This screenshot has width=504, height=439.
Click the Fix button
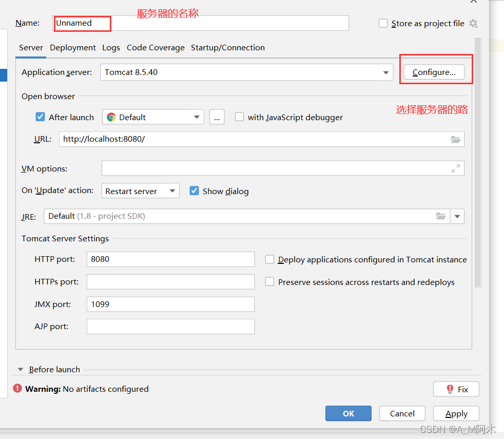point(456,389)
